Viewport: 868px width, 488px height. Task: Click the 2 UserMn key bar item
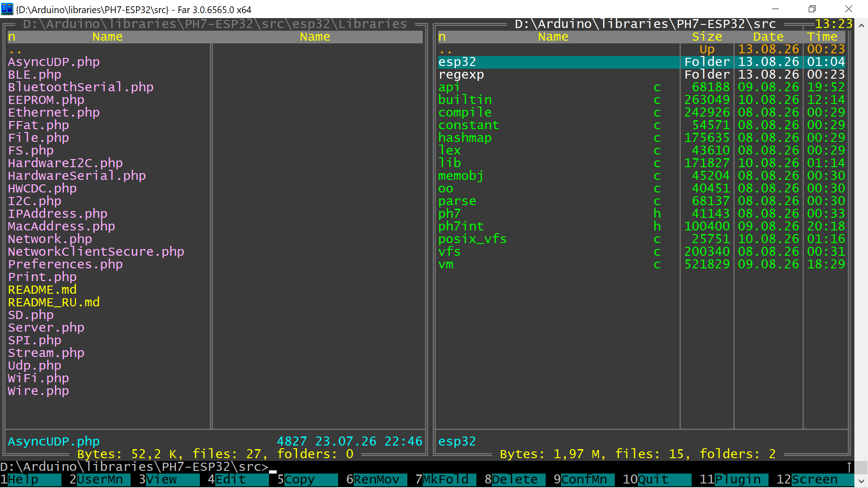[100, 479]
